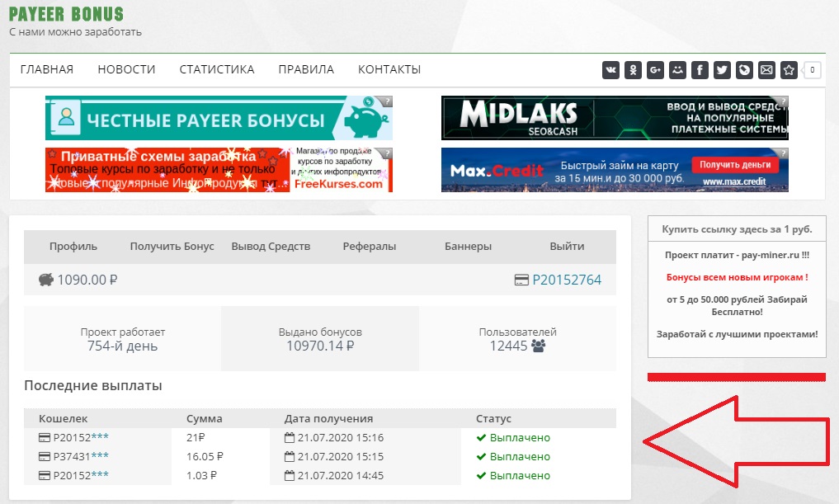This screenshot has height=504, width=839.
Task: Click the question mark on Midlaks banner
Action: tap(782, 101)
